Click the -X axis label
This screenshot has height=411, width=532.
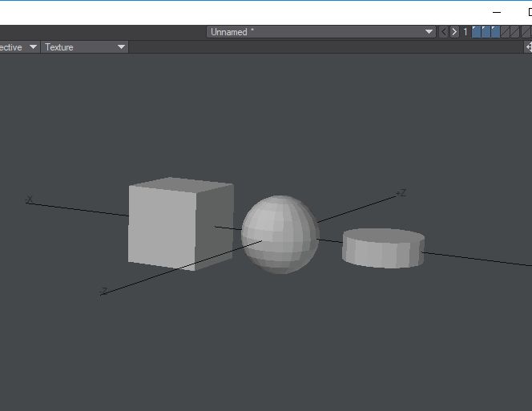point(29,199)
